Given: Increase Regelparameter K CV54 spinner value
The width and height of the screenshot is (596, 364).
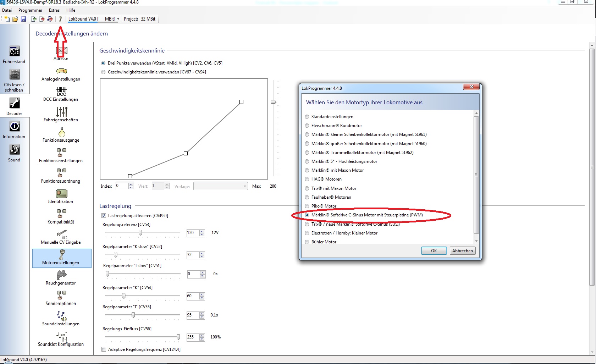Looking at the screenshot, I should [x=202, y=294].
